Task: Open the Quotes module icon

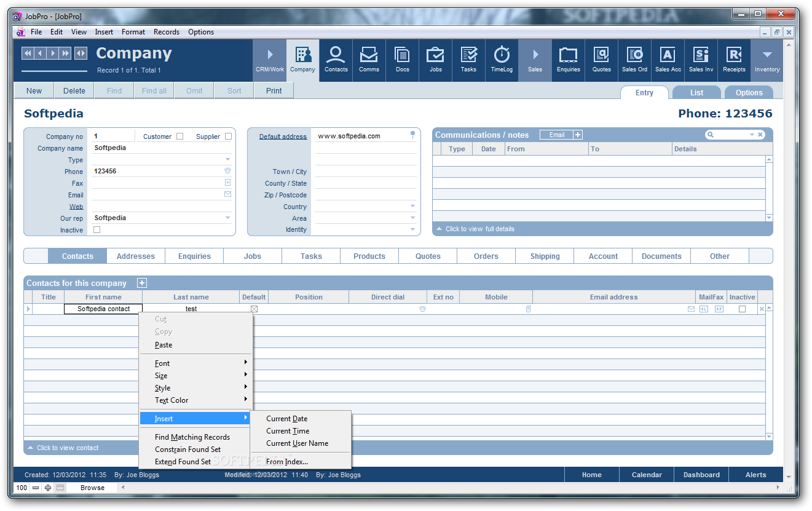Action: tap(601, 60)
